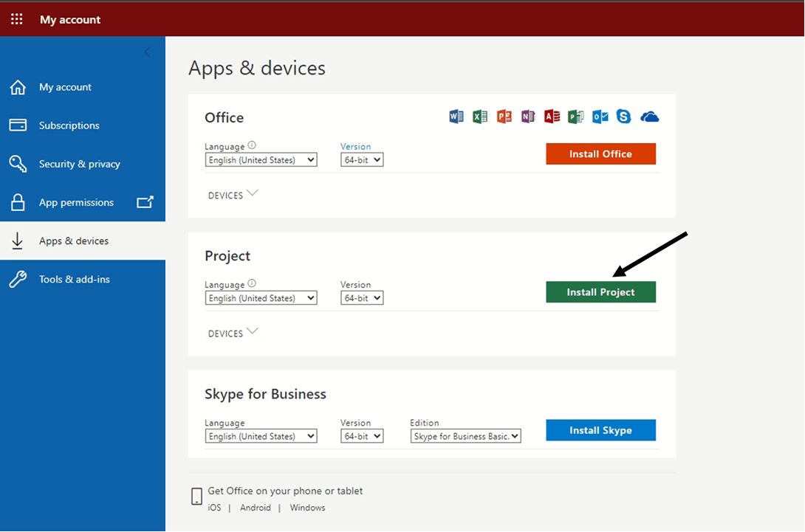The height and width of the screenshot is (532, 805).
Task: Click the OneNote app icon
Action: 528,117
